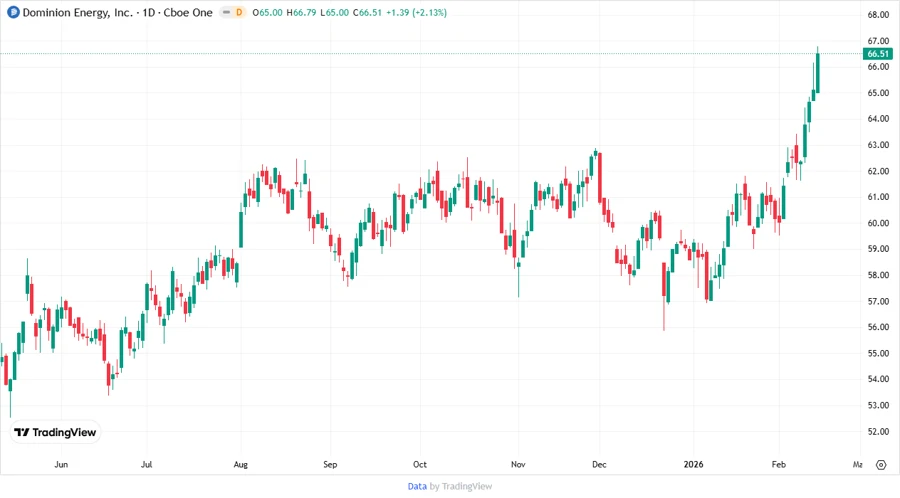Image resolution: width=900 pixels, height=498 pixels.
Task: Click the 'Jul' time axis label
Action: click(x=146, y=465)
